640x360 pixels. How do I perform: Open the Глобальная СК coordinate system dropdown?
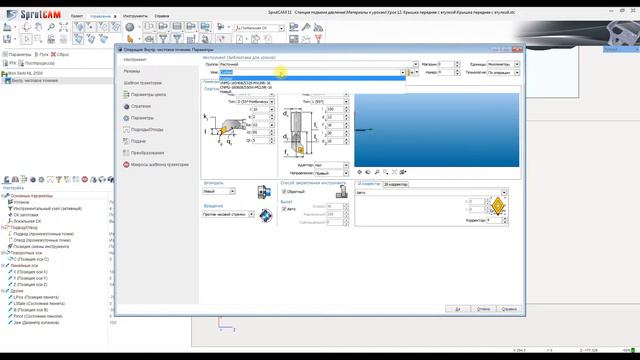pos(259,28)
